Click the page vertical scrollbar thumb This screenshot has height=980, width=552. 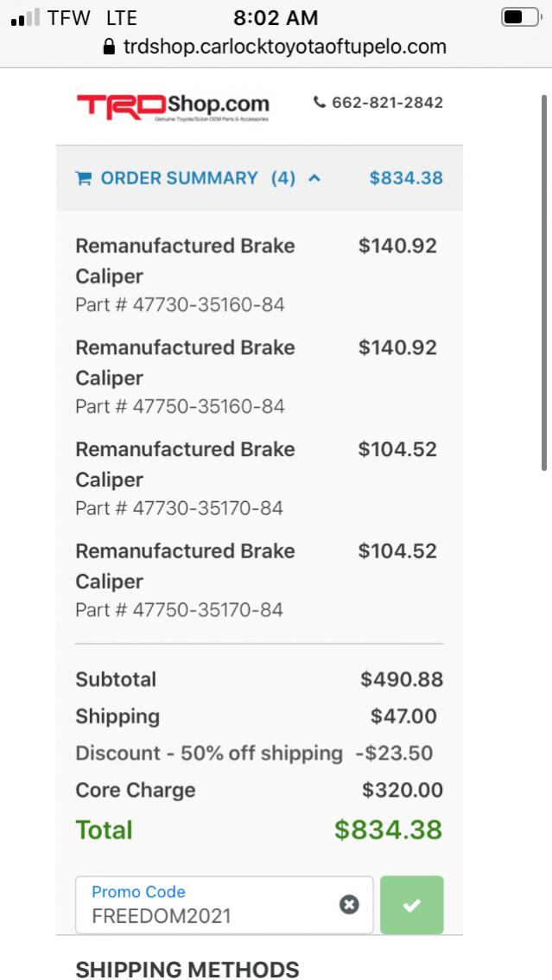(x=544, y=283)
